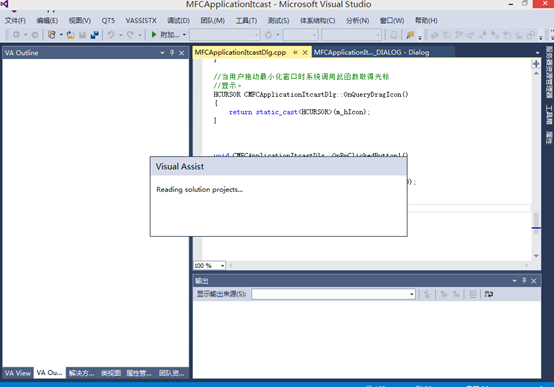The height and width of the screenshot is (387, 554).
Task: Click the 附加... attach button
Action: [x=166, y=35]
